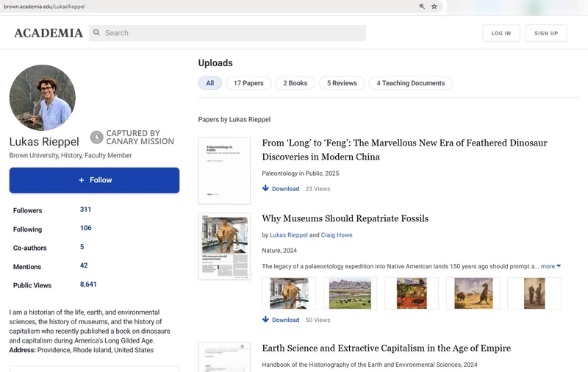Click the '50 Views' text
Screen dimensions: 588x372
point(318,321)
